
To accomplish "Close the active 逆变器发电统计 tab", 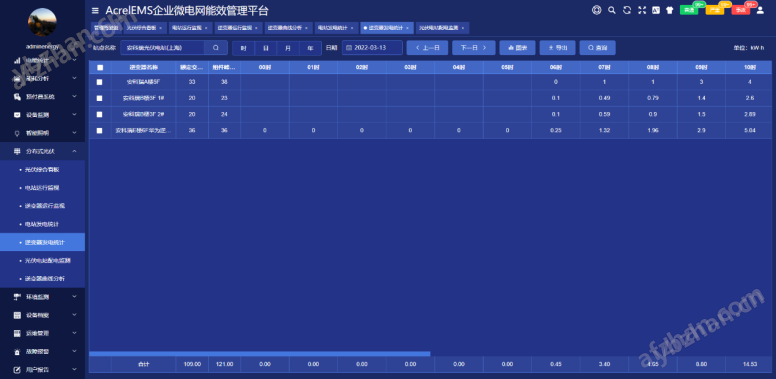I will (407, 28).
